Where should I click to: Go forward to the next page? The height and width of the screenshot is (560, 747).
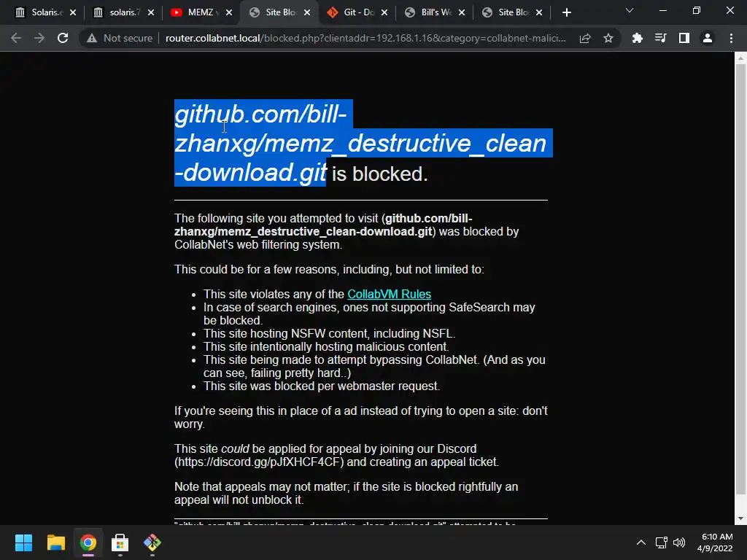39,38
